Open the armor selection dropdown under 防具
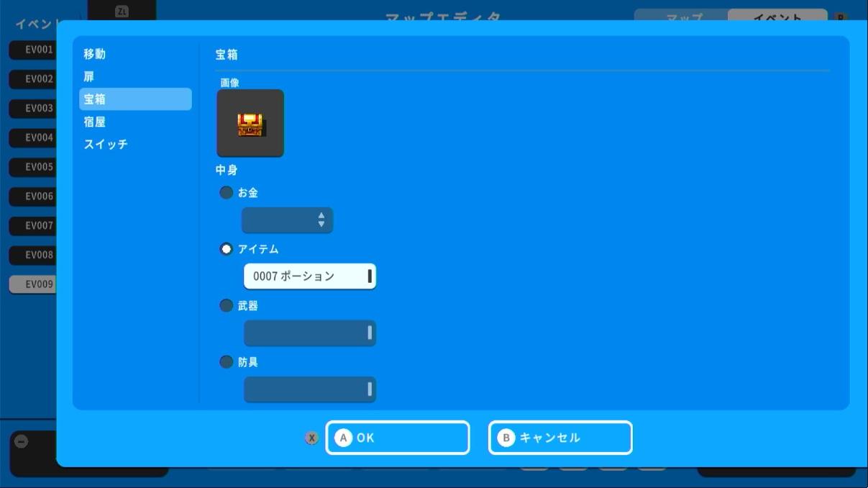The image size is (868, 488). tap(309, 389)
